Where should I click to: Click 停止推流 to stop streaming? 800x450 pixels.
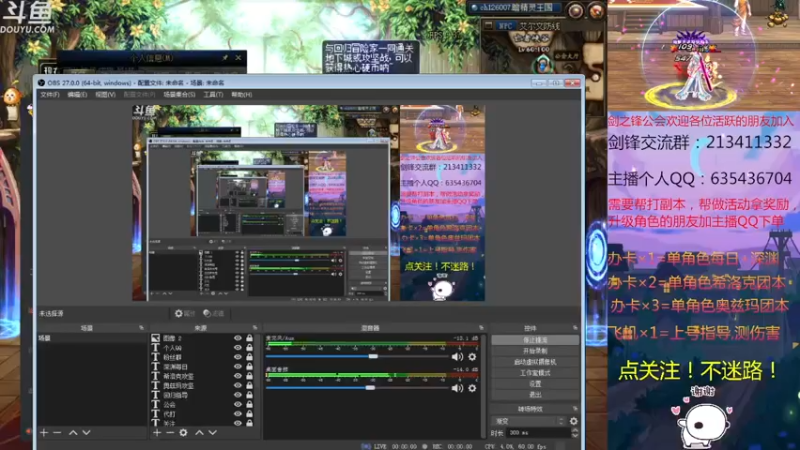535,340
